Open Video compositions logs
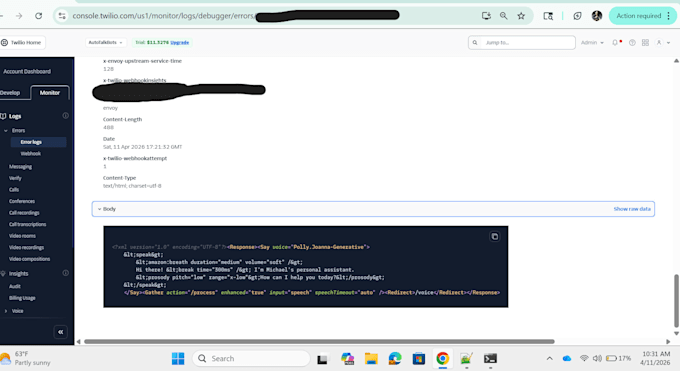680x371 pixels. pyautogui.click(x=29, y=259)
